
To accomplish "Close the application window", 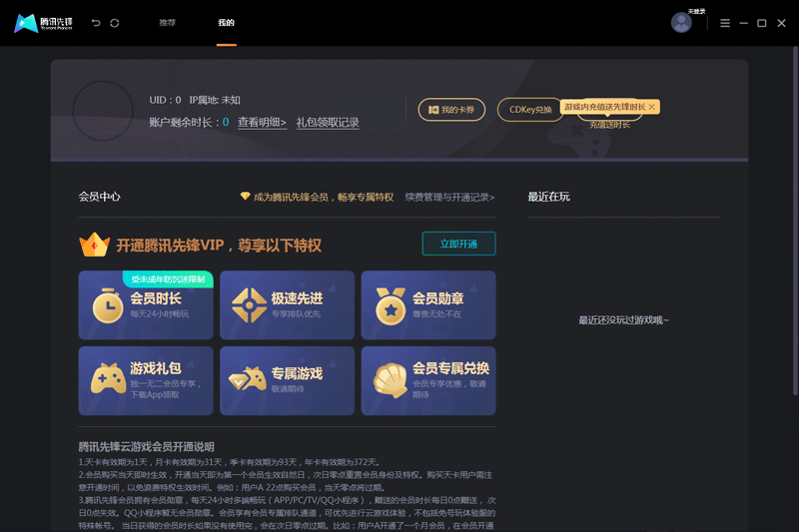I will pos(781,23).
